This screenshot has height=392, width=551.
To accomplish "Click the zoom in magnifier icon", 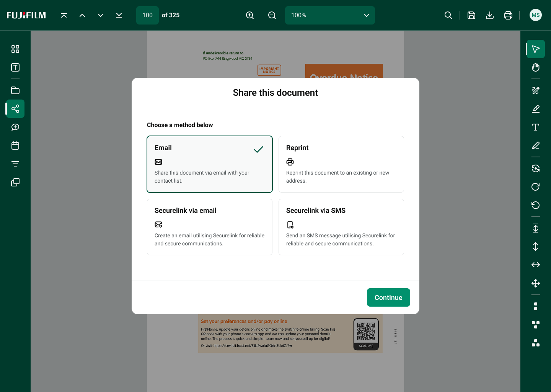I will pyautogui.click(x=250, y=15).
